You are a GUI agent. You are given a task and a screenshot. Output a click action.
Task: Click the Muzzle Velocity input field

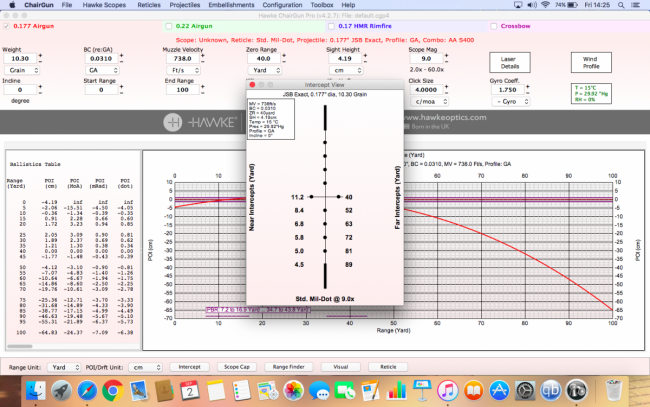point(183,58)
